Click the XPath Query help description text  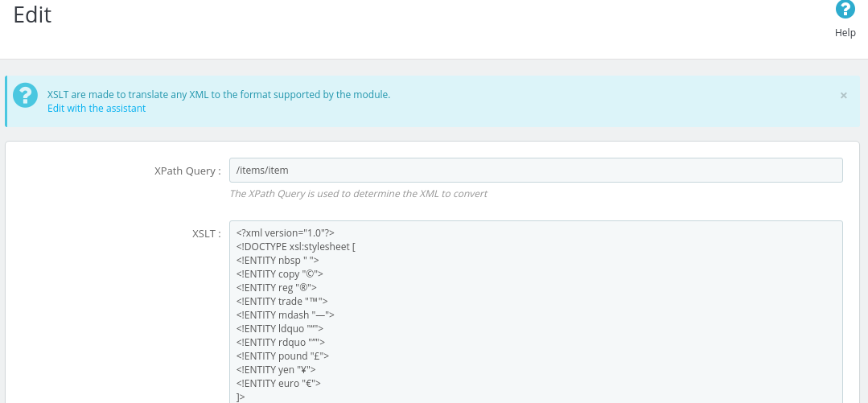[x=358, y=194]
